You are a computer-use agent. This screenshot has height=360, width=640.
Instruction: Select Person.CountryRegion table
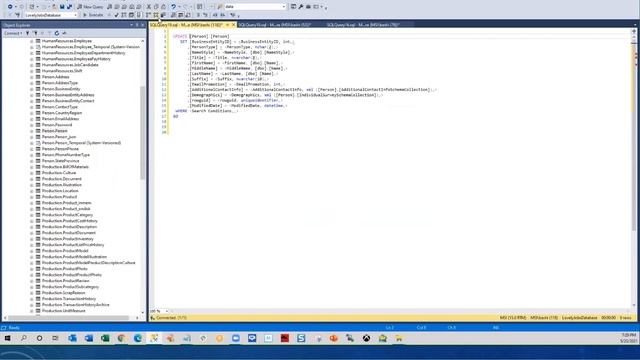click(x=62, y=113)
